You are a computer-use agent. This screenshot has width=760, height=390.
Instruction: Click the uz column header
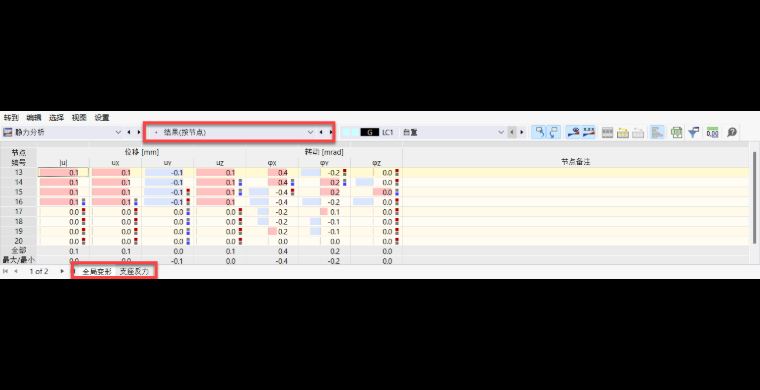(220, 163)
